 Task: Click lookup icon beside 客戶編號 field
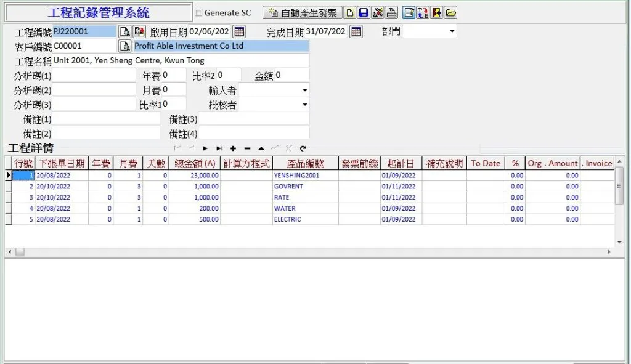(124, 46)
